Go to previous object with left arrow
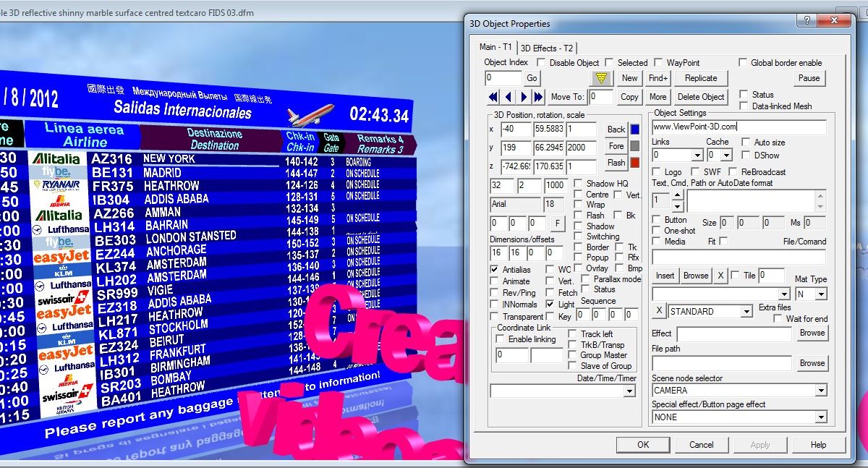The image size is (868, 468). coord(508,97)
